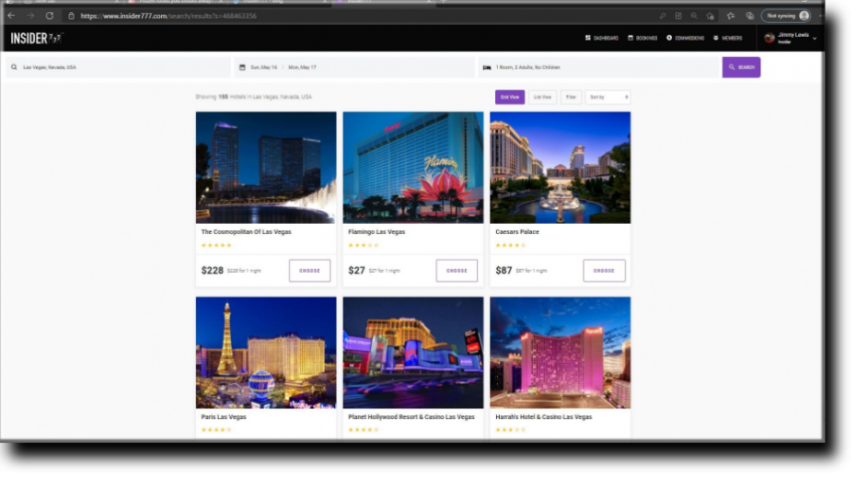The width and height of the screenshot is (868, 490).
Task: Open the Sort by dropdown
Action: pos(608,98)
